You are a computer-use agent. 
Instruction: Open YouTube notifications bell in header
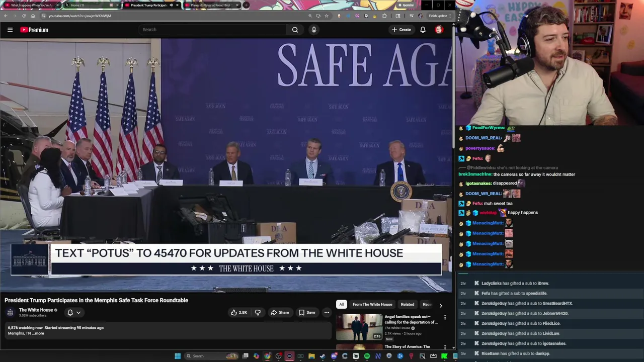pyautogui.click(x=423, y=30)
